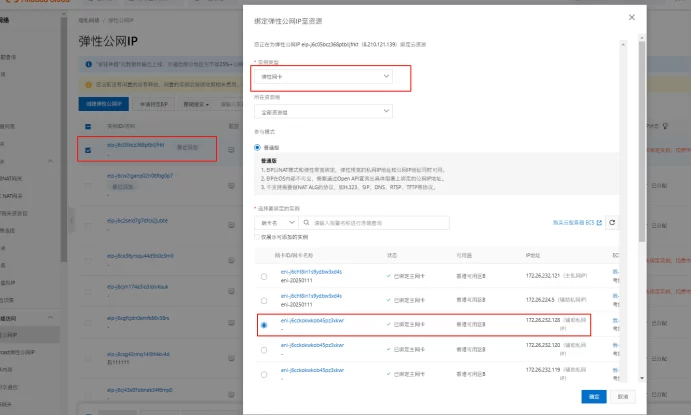Open the 精确搜索 dropdown on the background page

(x=196, y=104)
